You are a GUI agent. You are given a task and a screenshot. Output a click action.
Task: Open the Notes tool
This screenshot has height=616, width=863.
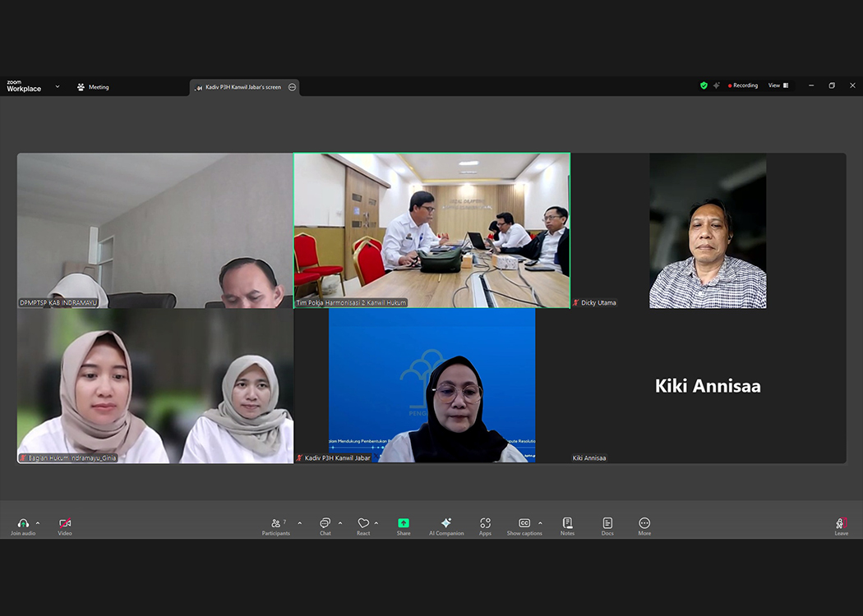click(567, 524)
